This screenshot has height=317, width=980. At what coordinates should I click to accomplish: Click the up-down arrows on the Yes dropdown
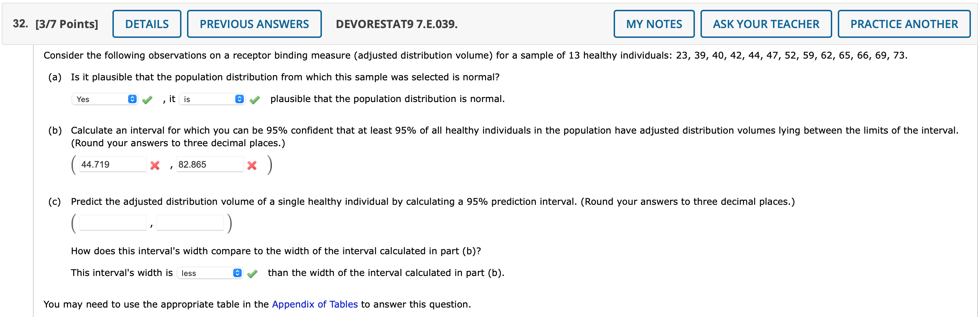tap(132, 99)
